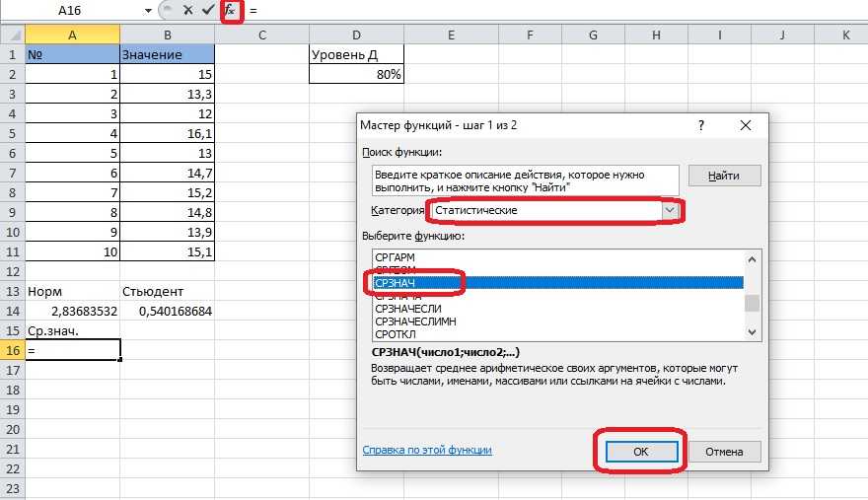The image size is (868, 500).
Task: Click the Cancel X icon in formula bar
Action: click(187, 11)
